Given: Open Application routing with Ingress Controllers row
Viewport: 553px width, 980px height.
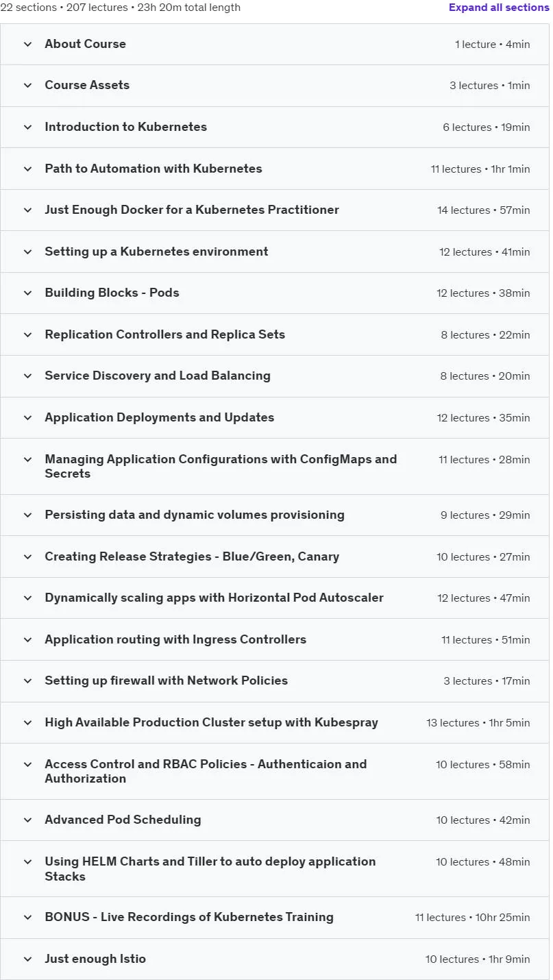Looking at the screenshot, I should point(275,640).
